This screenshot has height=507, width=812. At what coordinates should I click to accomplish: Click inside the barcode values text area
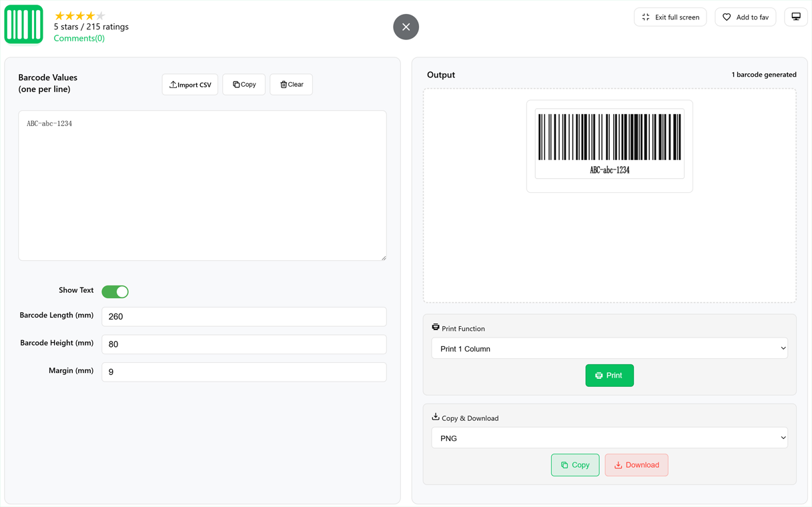(x=202, y=185)
